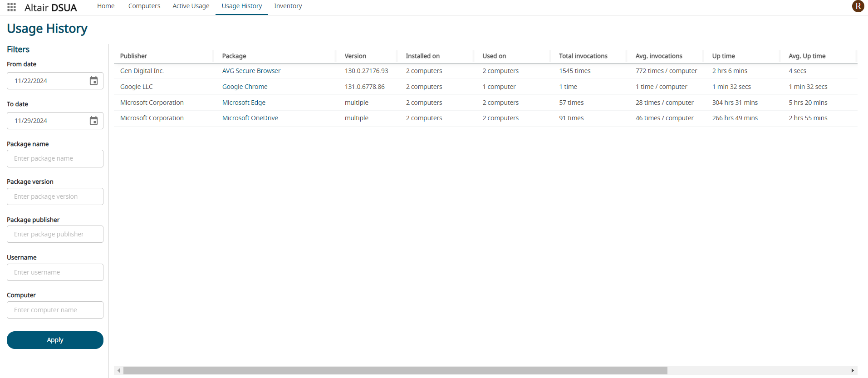Click the 772 times / computer cell
Image resolution: width=868 pixels, height=378 pixels.
pos(667,71)
